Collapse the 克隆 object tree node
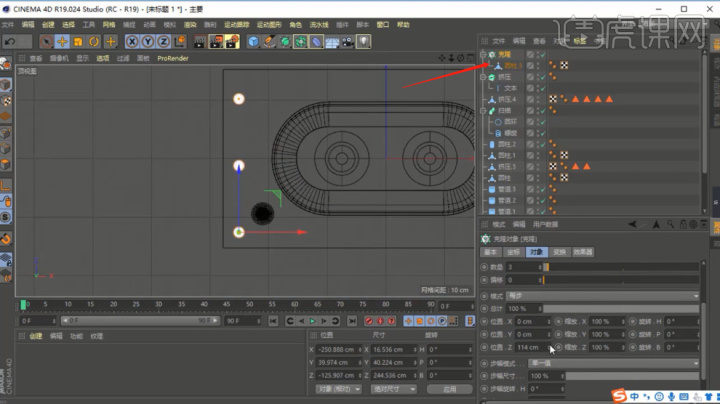The height and width of the screenshot is (404, 720). (x=483, y=54)
